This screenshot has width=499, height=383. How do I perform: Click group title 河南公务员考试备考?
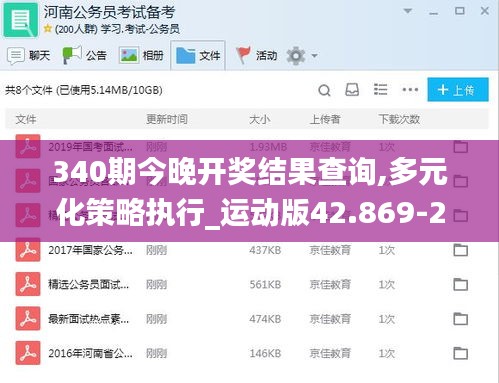[x=109, y=12]
